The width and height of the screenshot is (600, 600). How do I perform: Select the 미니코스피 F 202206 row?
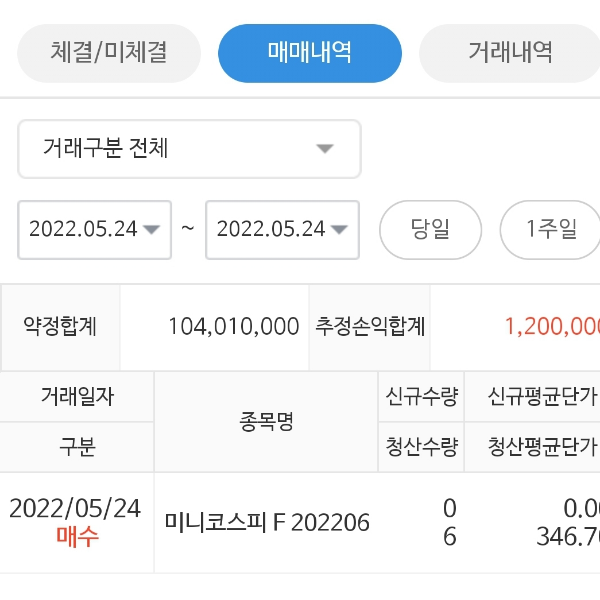click(267, 522)
